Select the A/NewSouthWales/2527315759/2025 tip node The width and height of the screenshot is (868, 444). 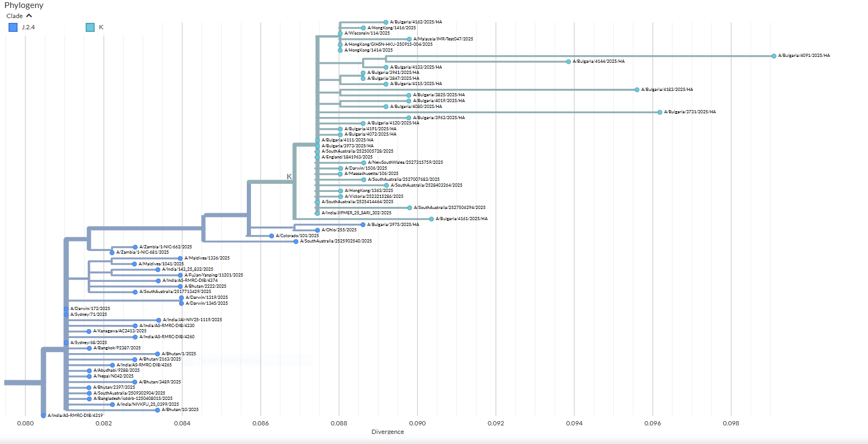pyautogui.click(x=364, y=163)
